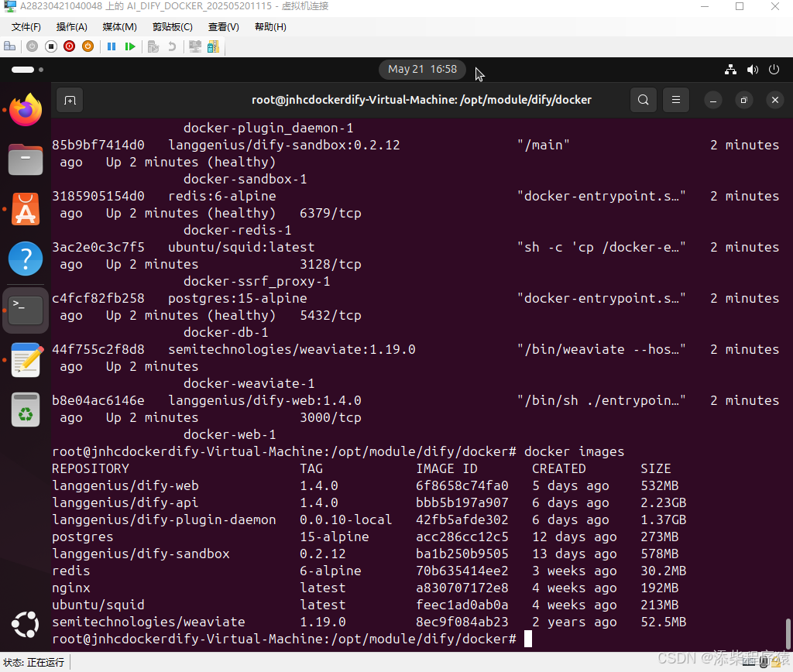Open the 剪贴板(C) menu
Screen dimensions: 793x672
[x=173, y=27]
